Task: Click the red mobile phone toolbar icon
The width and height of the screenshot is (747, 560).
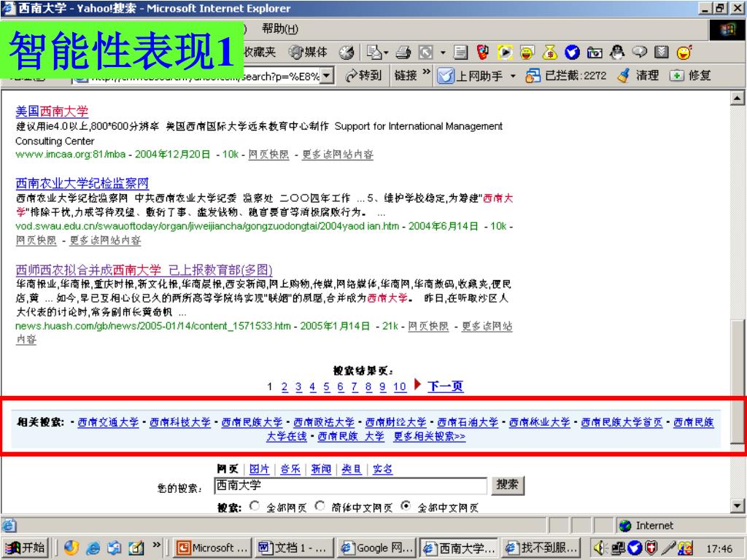Action: click(x=483, y=52)
